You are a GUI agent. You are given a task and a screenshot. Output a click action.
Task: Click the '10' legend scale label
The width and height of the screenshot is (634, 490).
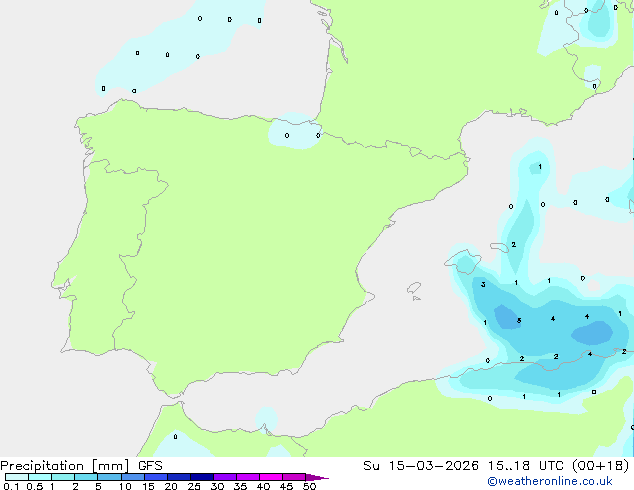(125, 486)
